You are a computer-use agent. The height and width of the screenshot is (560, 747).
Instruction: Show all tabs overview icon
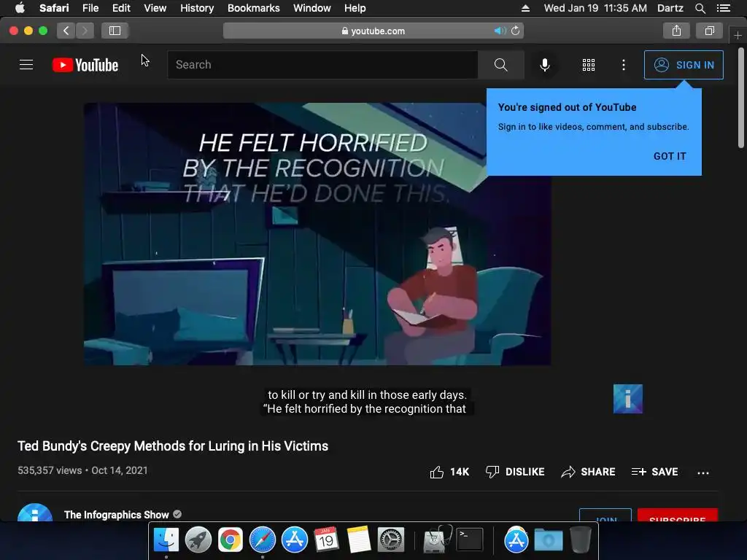(709, 31)
